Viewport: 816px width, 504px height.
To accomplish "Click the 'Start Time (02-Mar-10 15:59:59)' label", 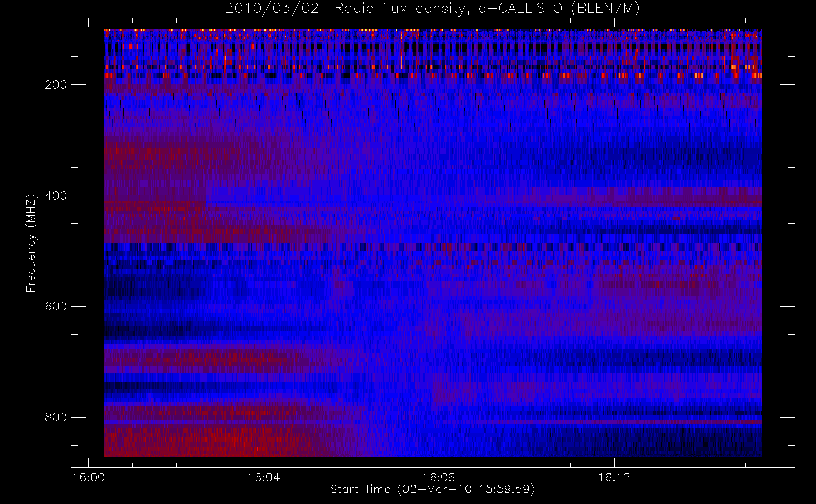I will (432, 489).
